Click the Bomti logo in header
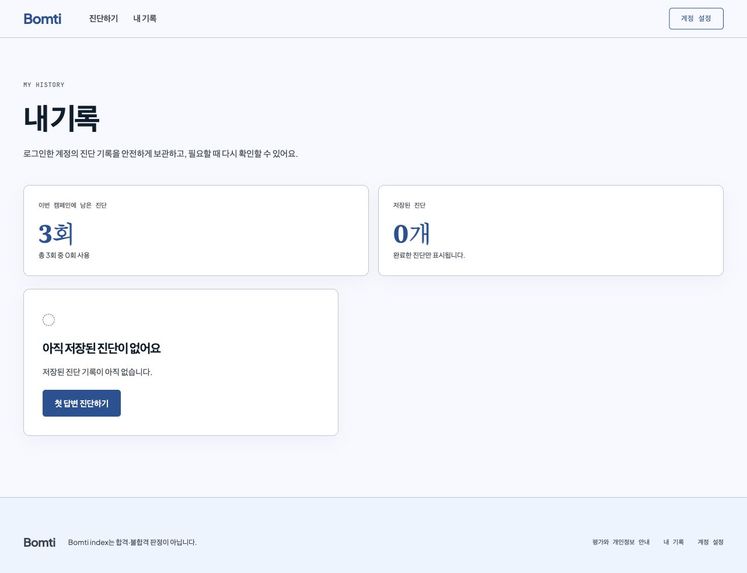Viewport: 747px width, 573px height. [42, 19]
